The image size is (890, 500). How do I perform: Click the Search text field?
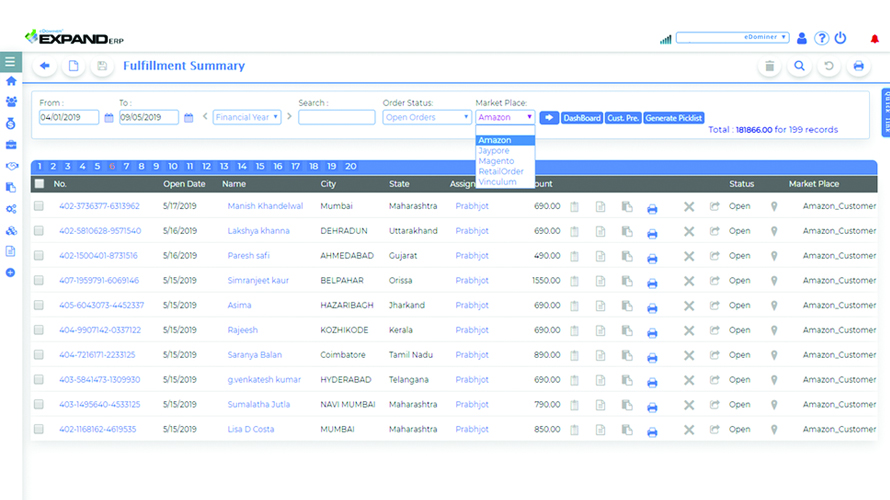tap(336, 117)
